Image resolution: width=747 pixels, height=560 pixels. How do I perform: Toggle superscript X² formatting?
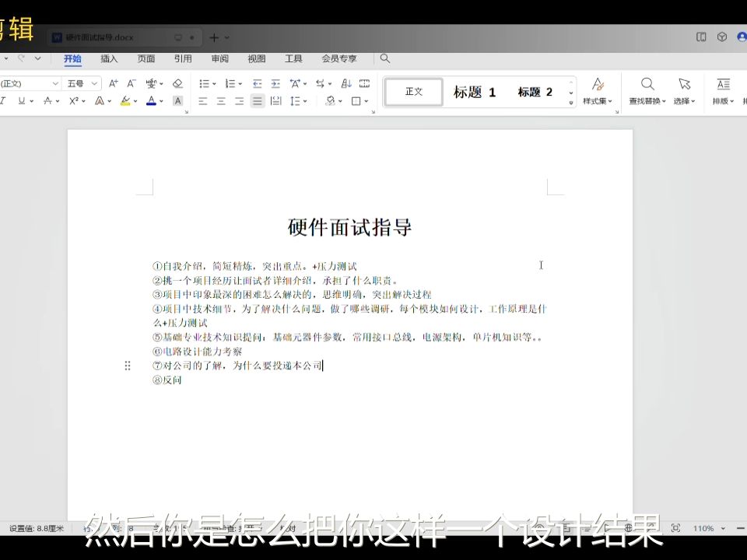[74, 101]
